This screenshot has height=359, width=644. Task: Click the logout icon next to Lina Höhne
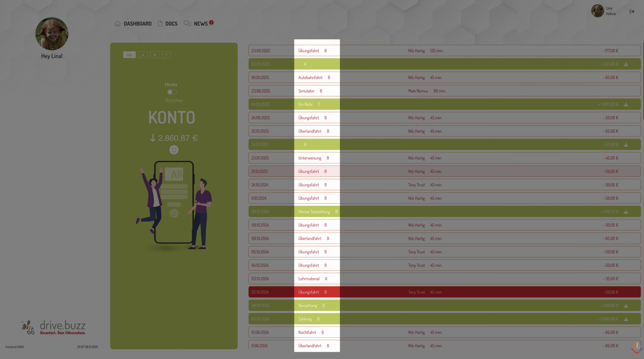pos(632,12)
